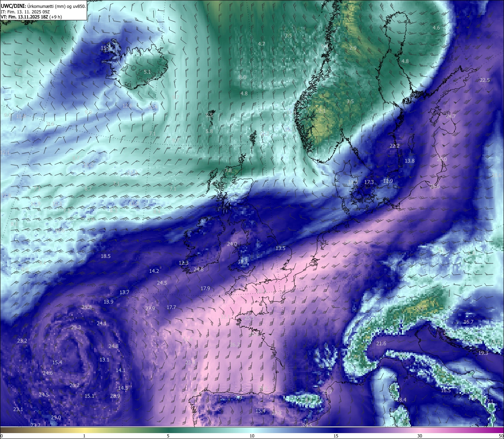
Task: Click the 16.5 value over Italy
Action: [446, 390]
